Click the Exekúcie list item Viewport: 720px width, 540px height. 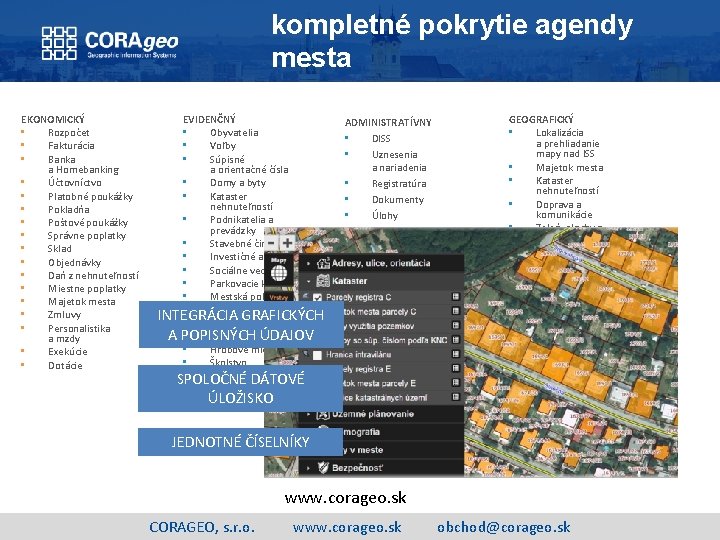pyautogui.click(x=68, y=352)
